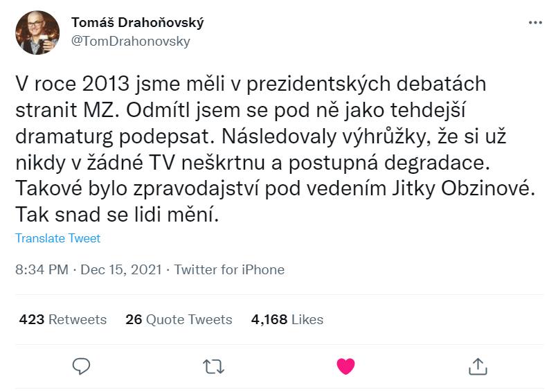
Task: Unlike the tweet via pink heart
Action: [345, 364]
